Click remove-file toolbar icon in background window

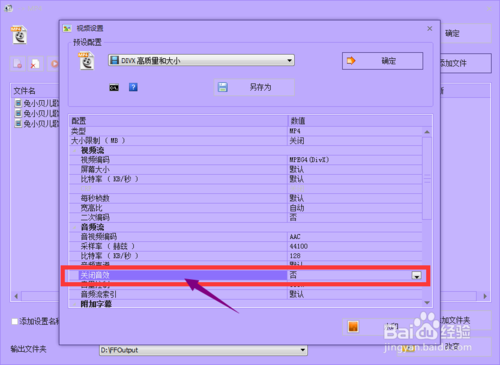17,63
